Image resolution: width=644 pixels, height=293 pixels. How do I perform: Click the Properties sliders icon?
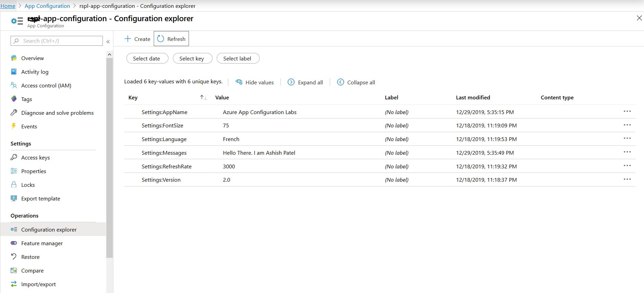click(14, 171)
